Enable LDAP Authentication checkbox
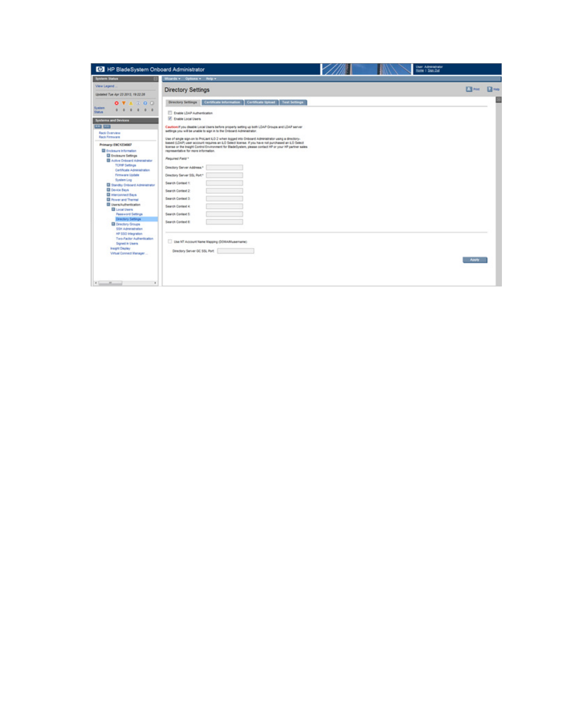562x728 pixels. [170, 113]
